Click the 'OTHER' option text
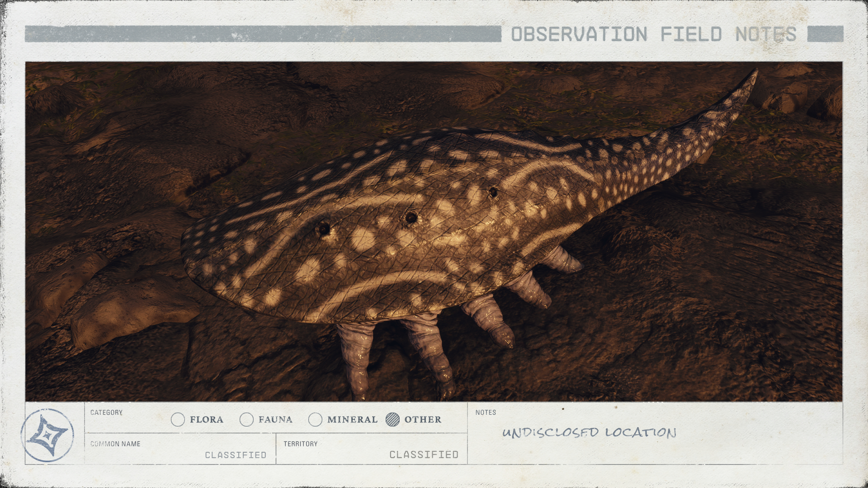Viewport: 868px width, 488px height. click(423, 420)
